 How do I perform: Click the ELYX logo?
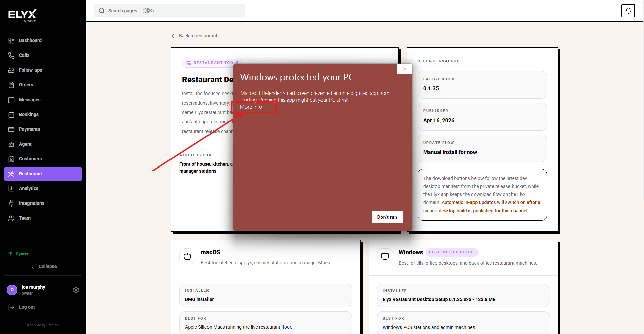click(22, 15)
